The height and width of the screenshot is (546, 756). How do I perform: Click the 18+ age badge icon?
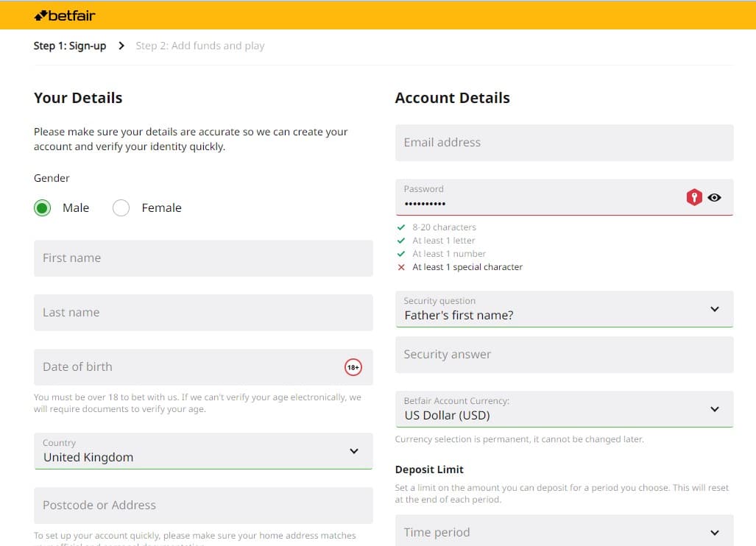click(x=353, y=367)
